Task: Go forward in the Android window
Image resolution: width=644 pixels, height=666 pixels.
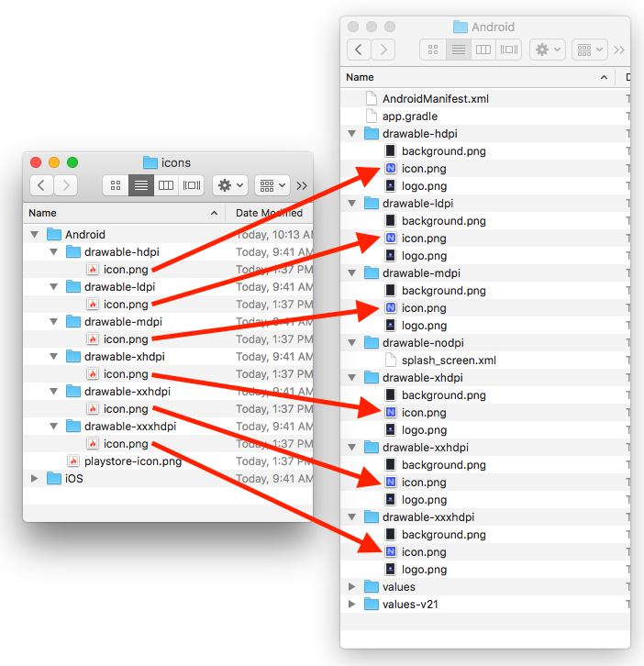Action: [x=383, y=50]
